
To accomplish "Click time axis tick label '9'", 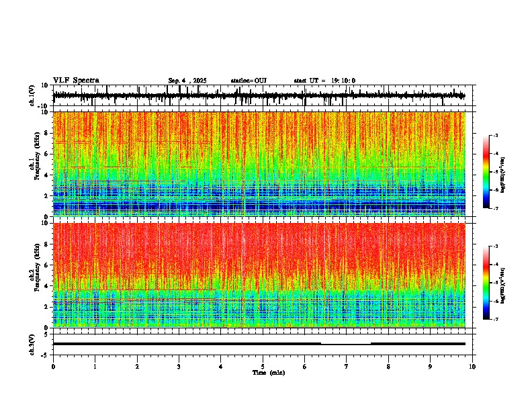I will [x=430, y=367].
